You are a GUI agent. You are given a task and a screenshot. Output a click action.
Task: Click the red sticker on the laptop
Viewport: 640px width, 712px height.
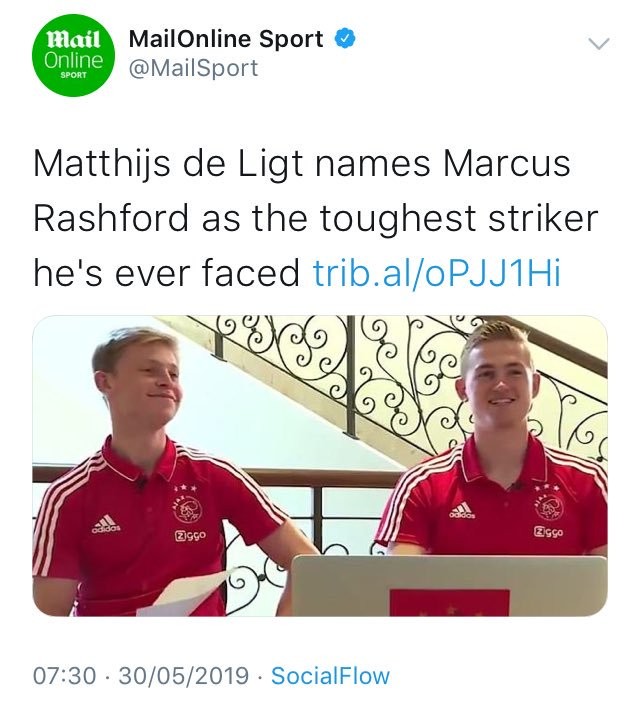[x=449, y=603]
